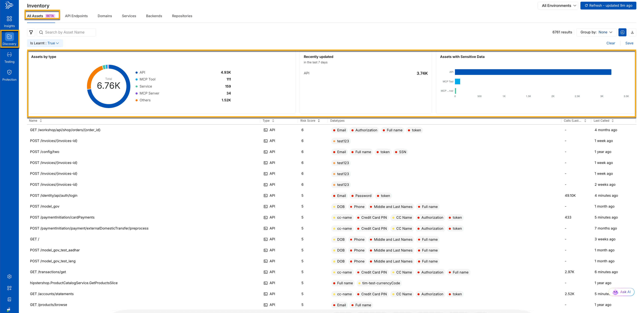The image size is (644, 313).
Task: Switch to the Domains tab
Action: pyautogui.click(x=105, y=16)
